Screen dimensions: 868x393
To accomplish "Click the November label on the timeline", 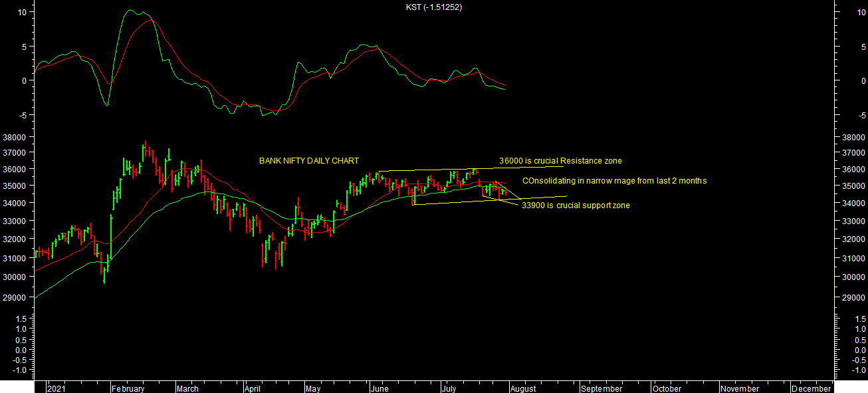I will [x=739, y=388].
